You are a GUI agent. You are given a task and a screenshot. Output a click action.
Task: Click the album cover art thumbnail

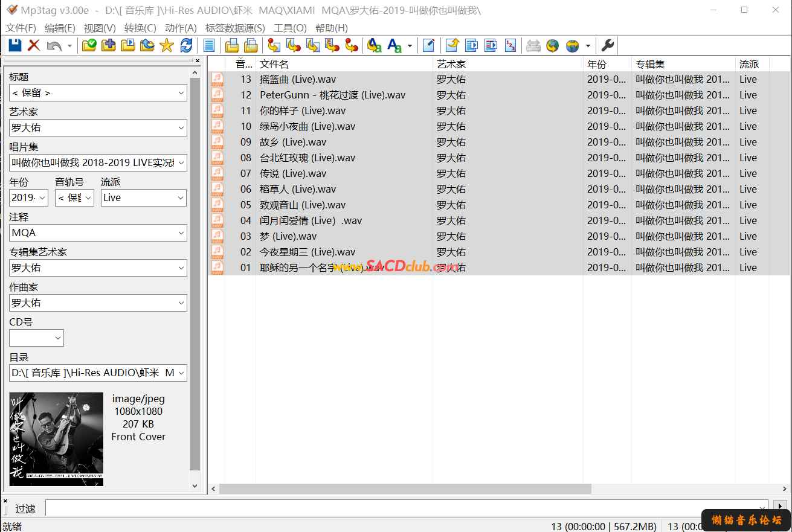[x=56, y=439]
